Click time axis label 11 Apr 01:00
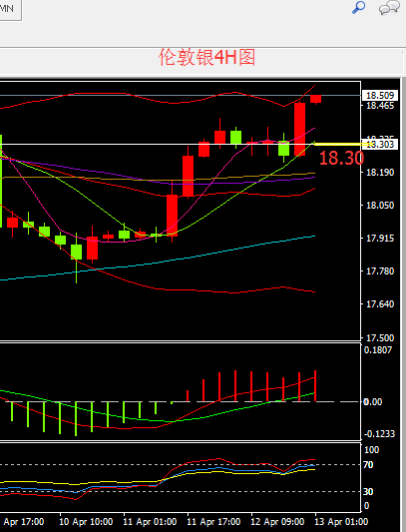The width and height of the screenshot is (406, 532). pos(150,521)
